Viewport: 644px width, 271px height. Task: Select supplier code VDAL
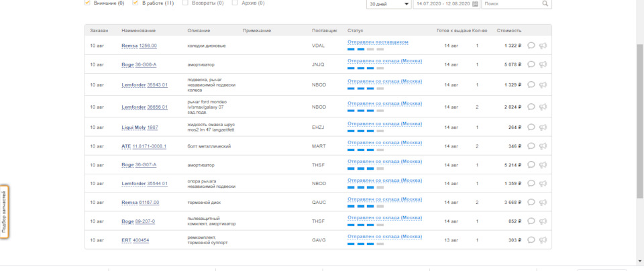click(318, 46)
